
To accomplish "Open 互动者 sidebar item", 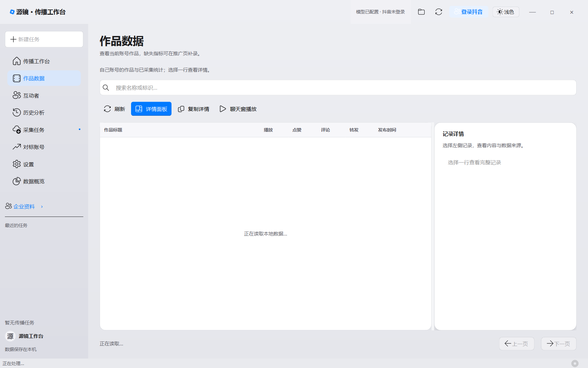I will coord(44,96).
